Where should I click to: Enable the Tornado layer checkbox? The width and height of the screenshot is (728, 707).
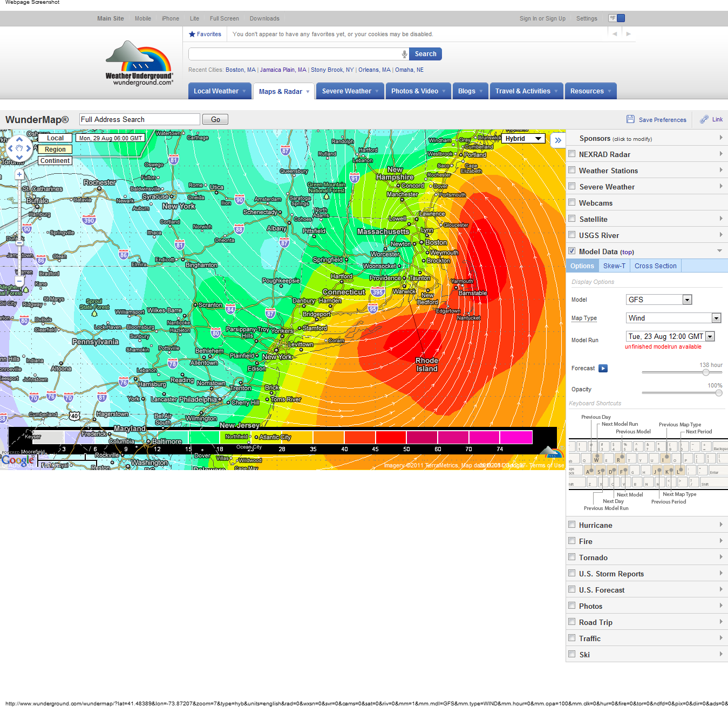[571, 557]
